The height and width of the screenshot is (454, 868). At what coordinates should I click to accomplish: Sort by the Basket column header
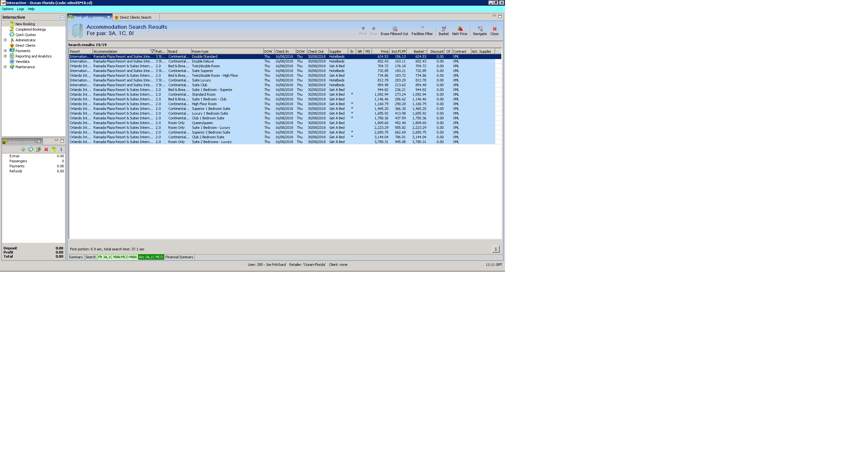click(x=418, y=51)
